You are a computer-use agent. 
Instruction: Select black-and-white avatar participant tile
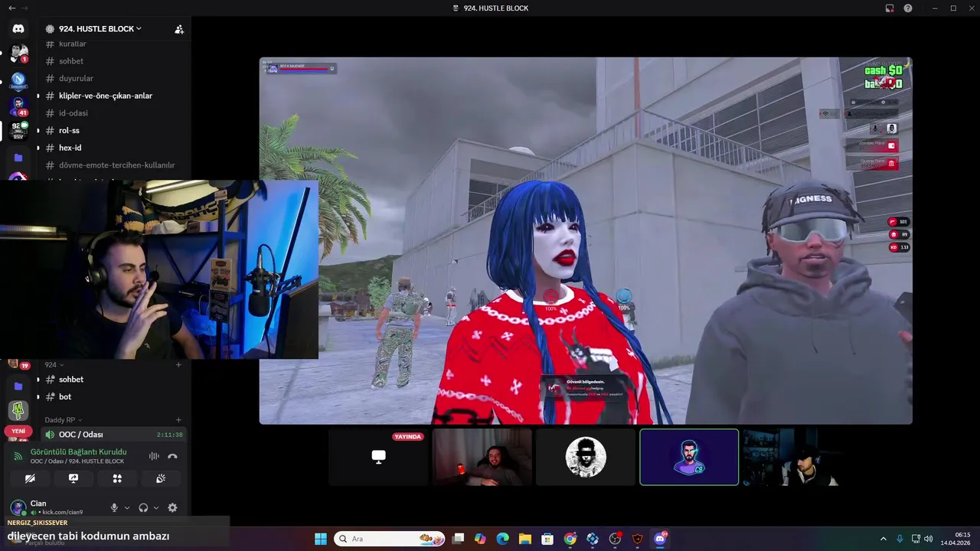586,457
